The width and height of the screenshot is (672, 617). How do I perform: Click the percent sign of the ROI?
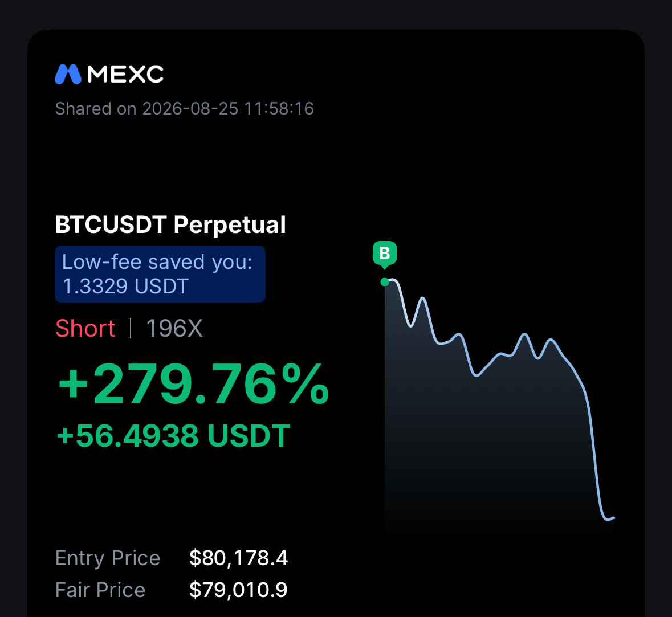[x=308, y=383]
